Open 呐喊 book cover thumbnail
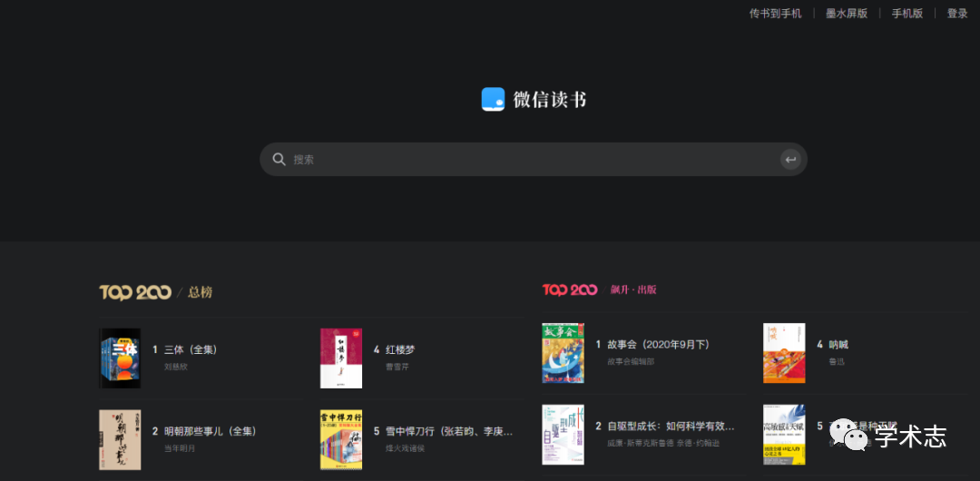 (x=784, y=353)
